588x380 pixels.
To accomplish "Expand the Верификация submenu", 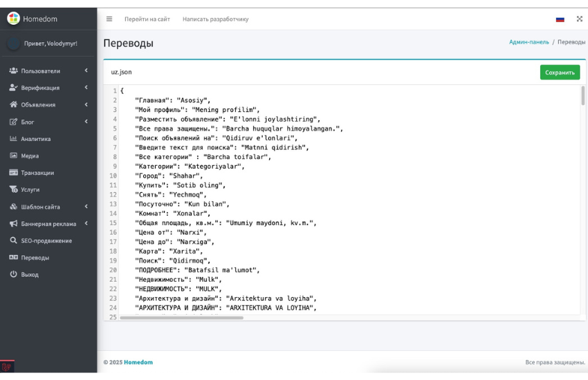I will tap(86, 88).
